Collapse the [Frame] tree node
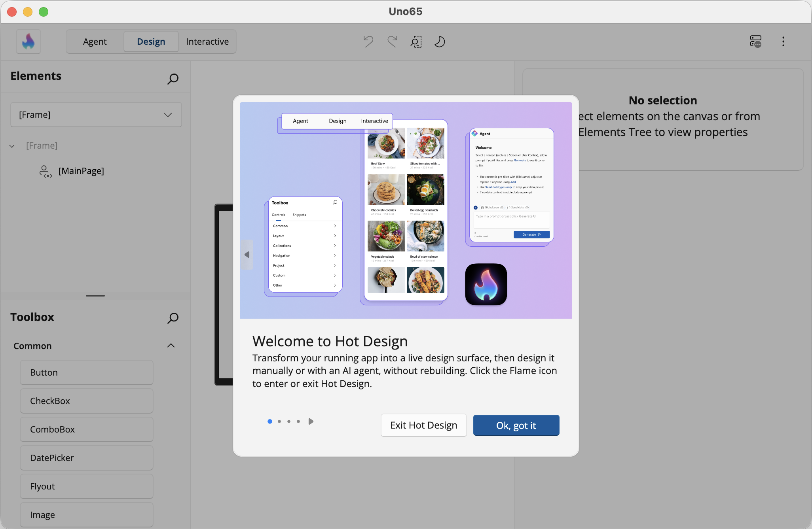Image resolution: width=812 pixels, height=529 pixels. coord(12,146)
